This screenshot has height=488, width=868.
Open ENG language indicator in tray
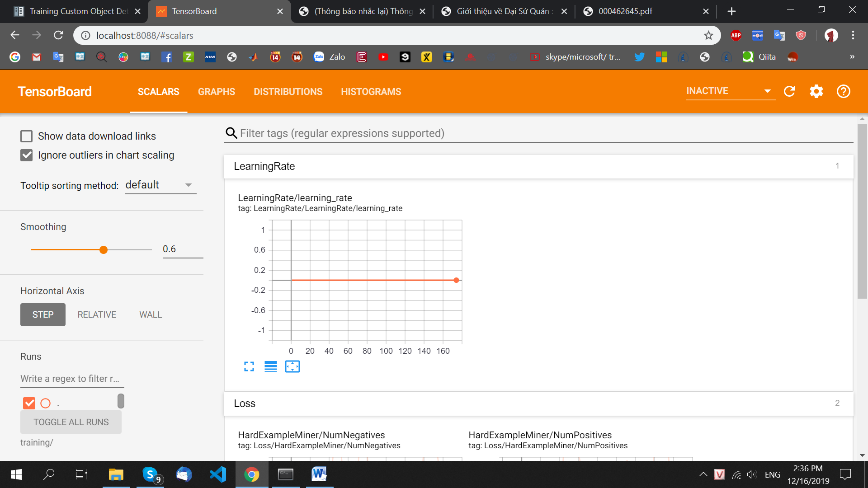point(773,474)
